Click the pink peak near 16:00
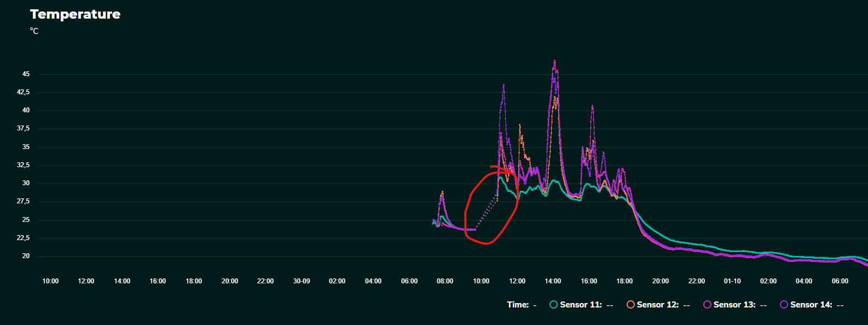The width and height of the screenshot is (868, 325). click(592, 106)
